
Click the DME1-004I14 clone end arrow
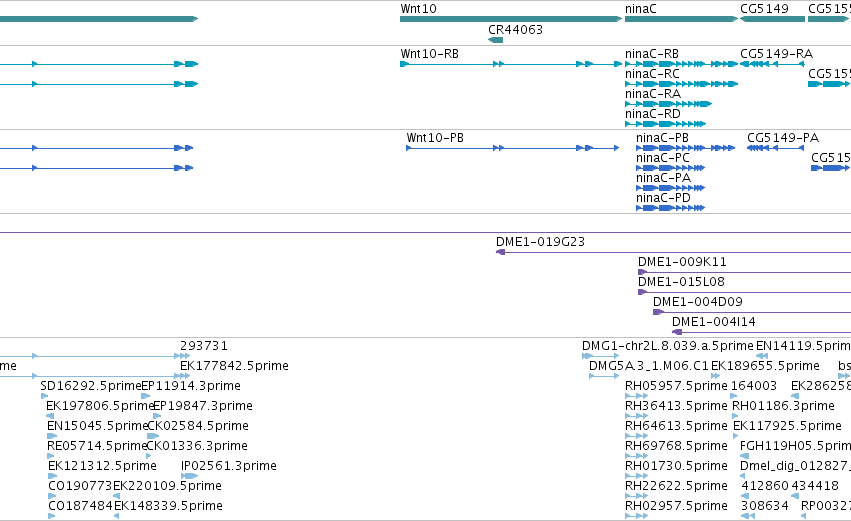pos(676,332)
